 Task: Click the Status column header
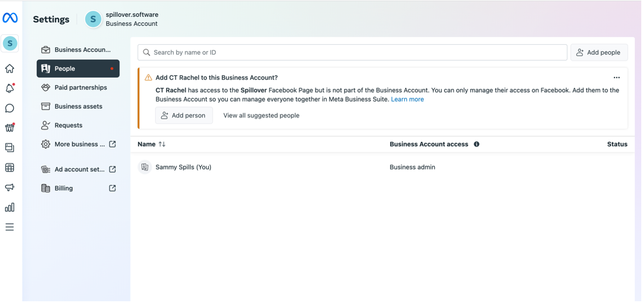(x=617, y=144)
